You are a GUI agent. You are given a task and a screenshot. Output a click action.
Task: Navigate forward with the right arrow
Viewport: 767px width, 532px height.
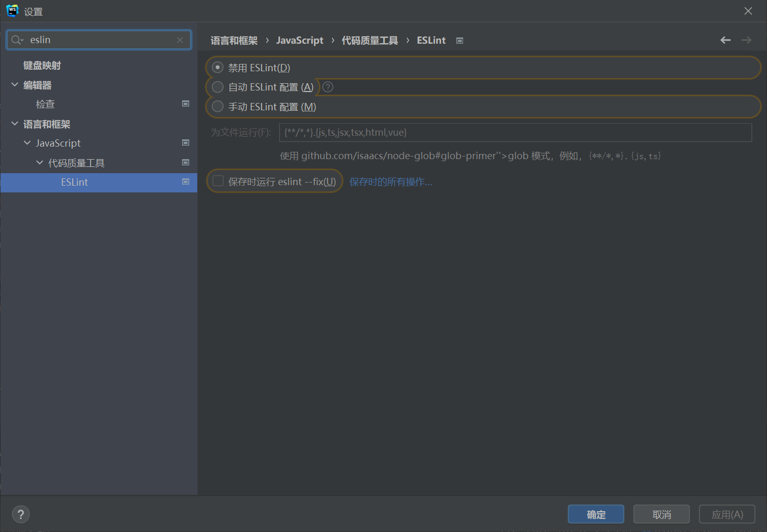tap(746, 40)
